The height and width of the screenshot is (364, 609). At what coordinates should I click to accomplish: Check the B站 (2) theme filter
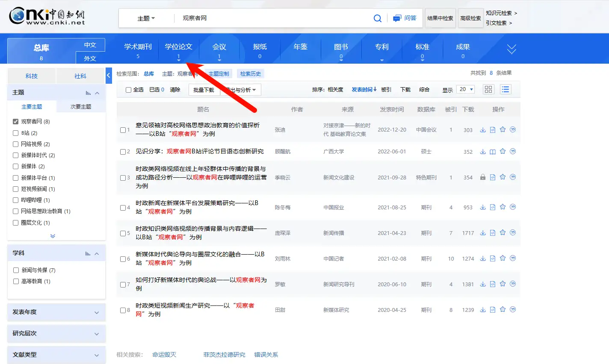16,133
